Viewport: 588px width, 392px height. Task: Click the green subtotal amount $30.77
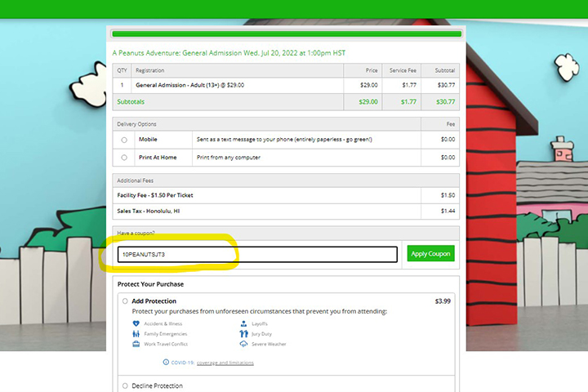pyautogui.click(x=446, y=101)
